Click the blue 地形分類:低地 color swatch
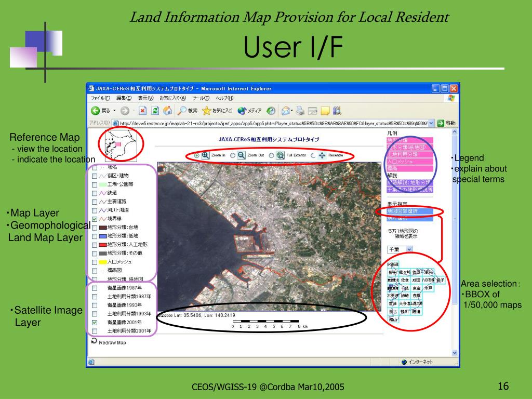Viewport: 532px width, 399px height. point(103,236)
